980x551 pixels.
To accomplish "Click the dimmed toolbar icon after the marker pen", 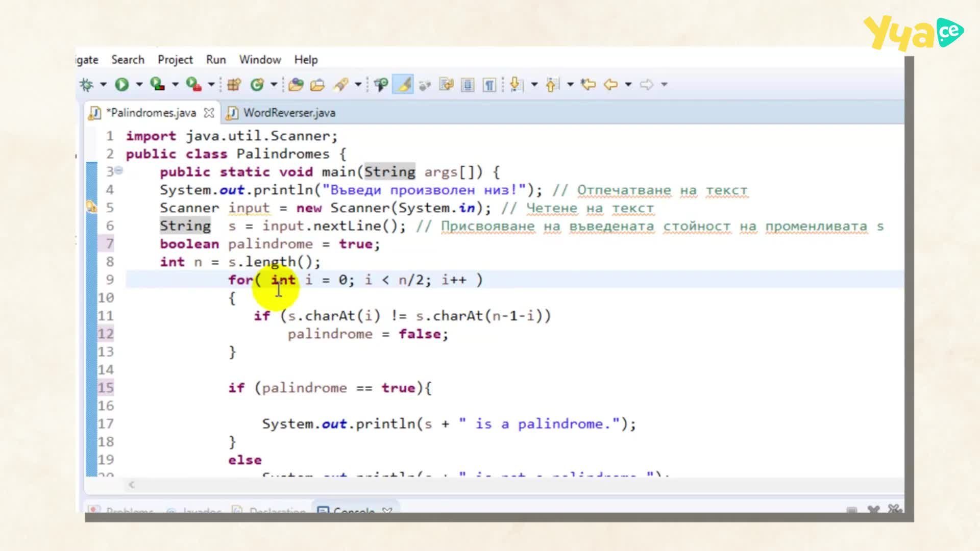I will point(425,85).
